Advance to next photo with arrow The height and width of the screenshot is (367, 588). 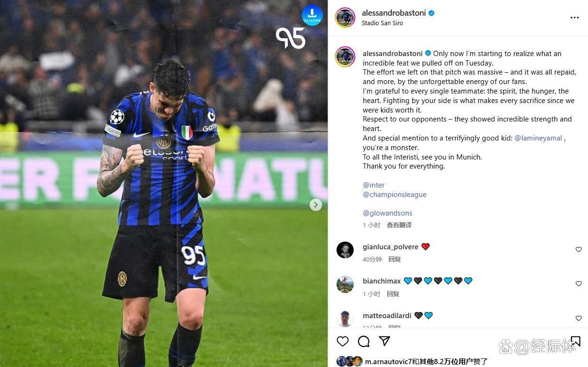[x=316, y=205]
